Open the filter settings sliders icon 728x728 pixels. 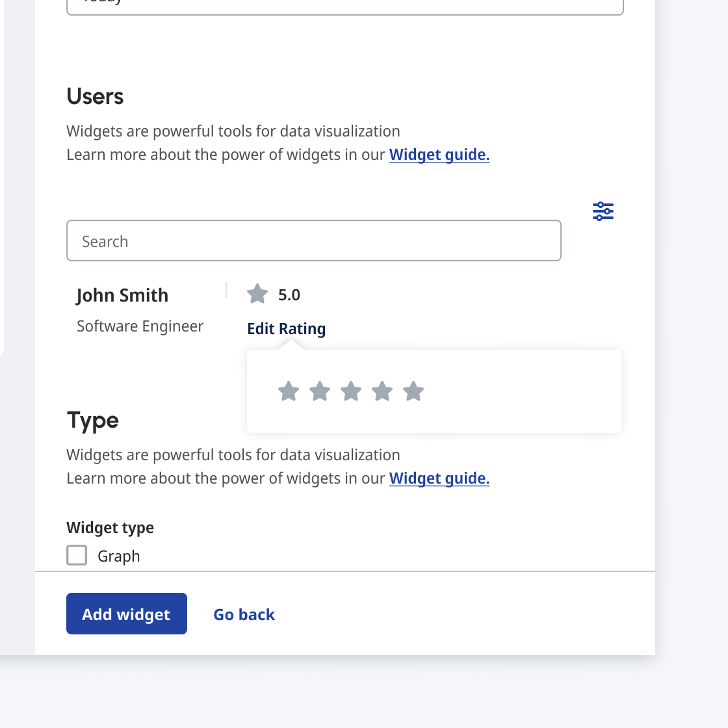click(x=603, y=211)
